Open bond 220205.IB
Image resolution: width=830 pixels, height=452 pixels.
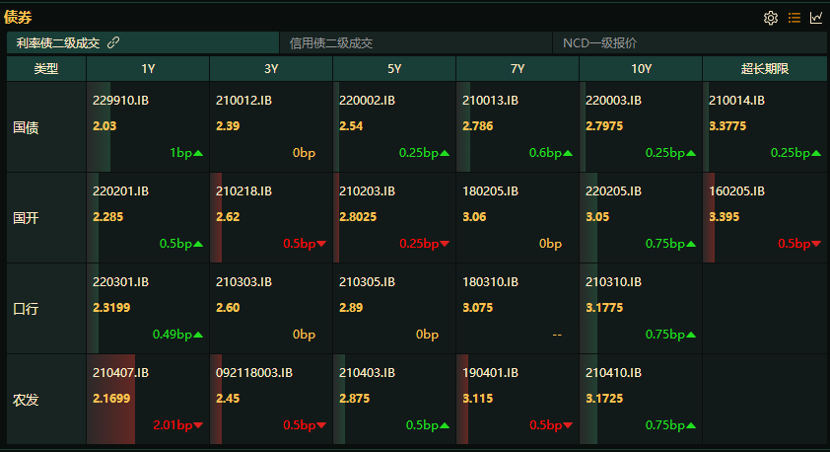click(614, 191)
